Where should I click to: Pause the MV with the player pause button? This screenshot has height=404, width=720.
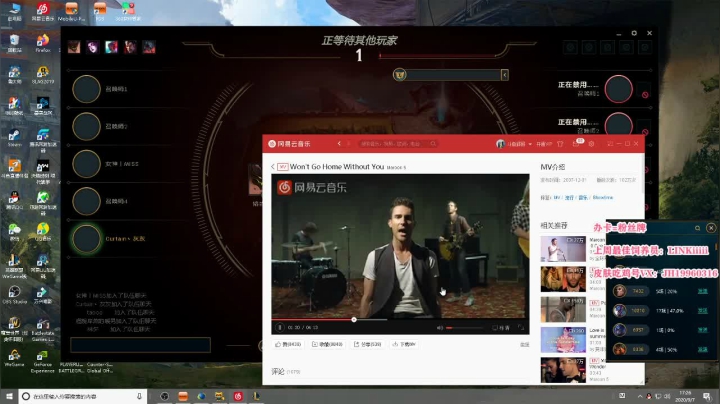[x=280, y=327]
